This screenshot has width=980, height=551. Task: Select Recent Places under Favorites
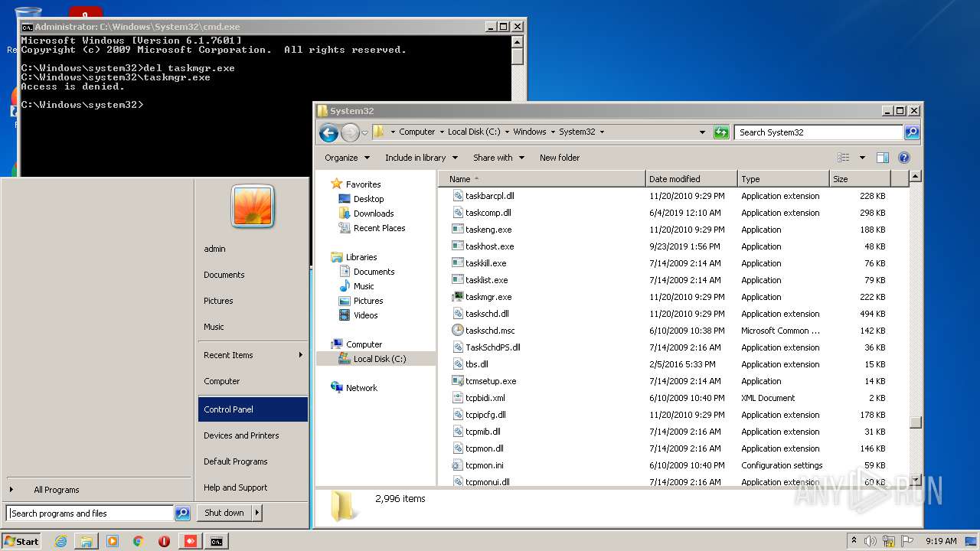379,228
